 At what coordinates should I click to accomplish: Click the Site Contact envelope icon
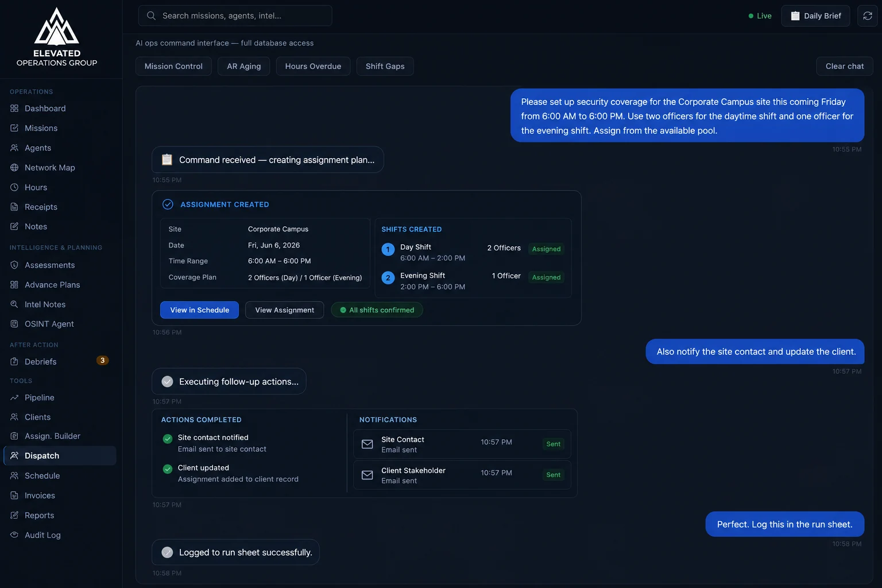click(367, 444)
